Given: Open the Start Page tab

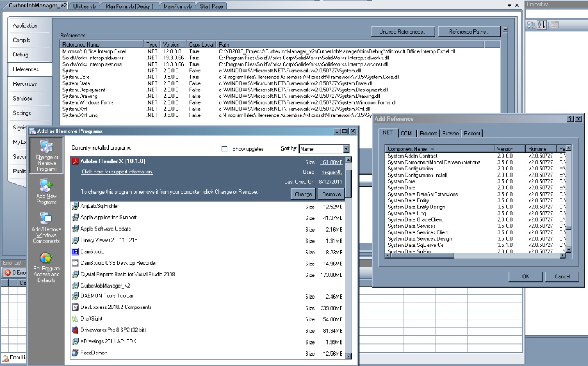Looking at the screenshot, I should click(x=211, y=6).
